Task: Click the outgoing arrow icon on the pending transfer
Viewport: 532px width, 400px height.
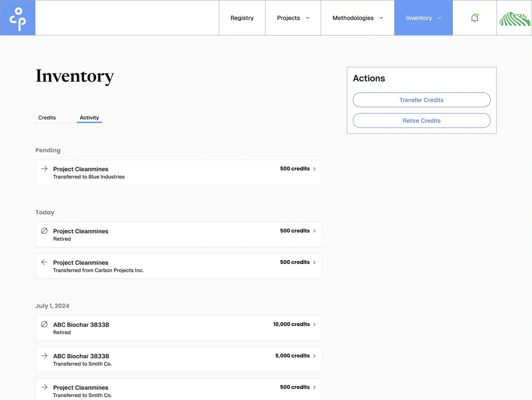Action: point(44,169)
